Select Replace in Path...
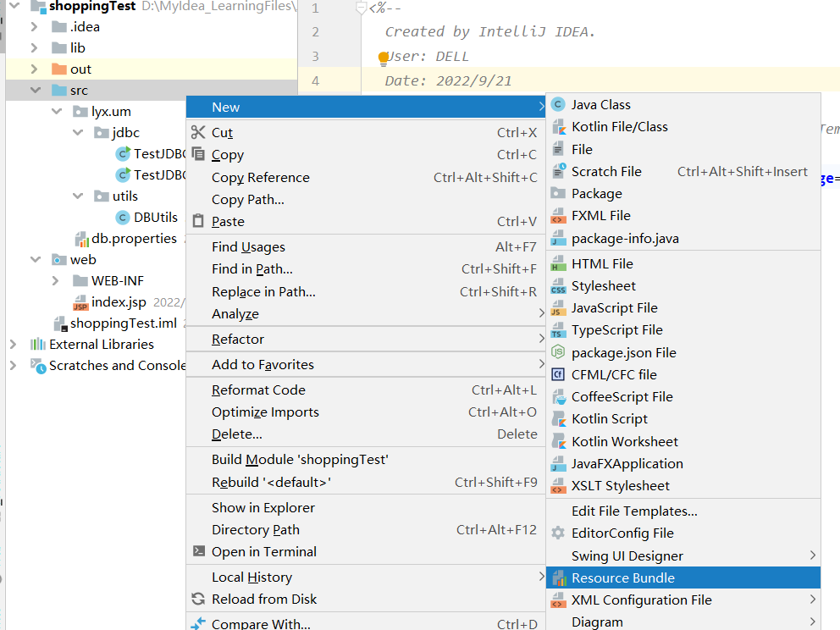This screenshot has width=840, height=630. coord(366,291)
